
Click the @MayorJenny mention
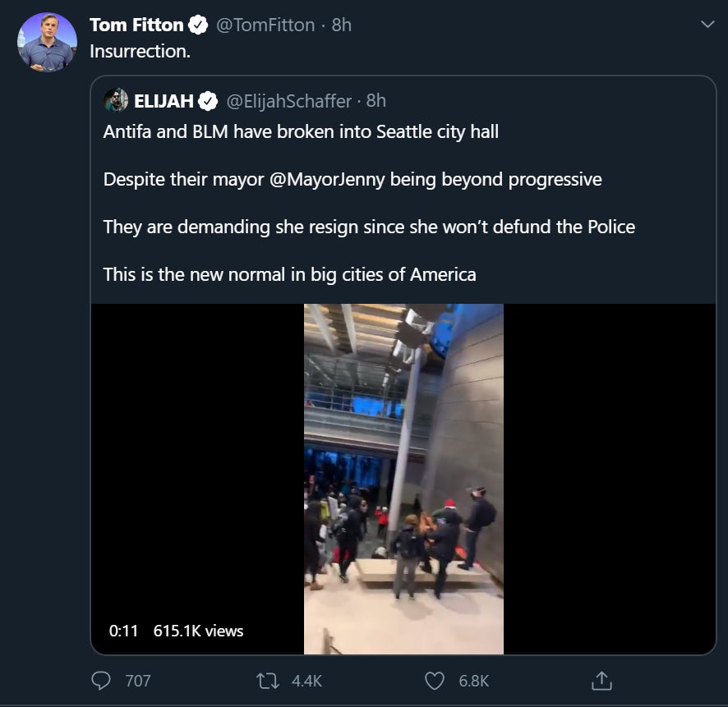click(327, 179)
